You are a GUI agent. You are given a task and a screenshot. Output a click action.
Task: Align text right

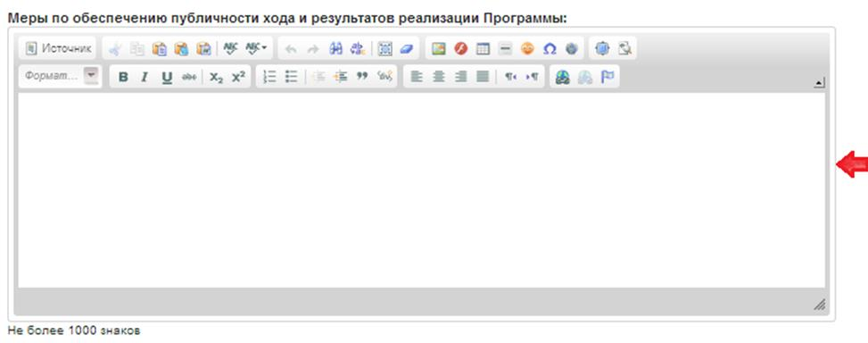(460, 77)
